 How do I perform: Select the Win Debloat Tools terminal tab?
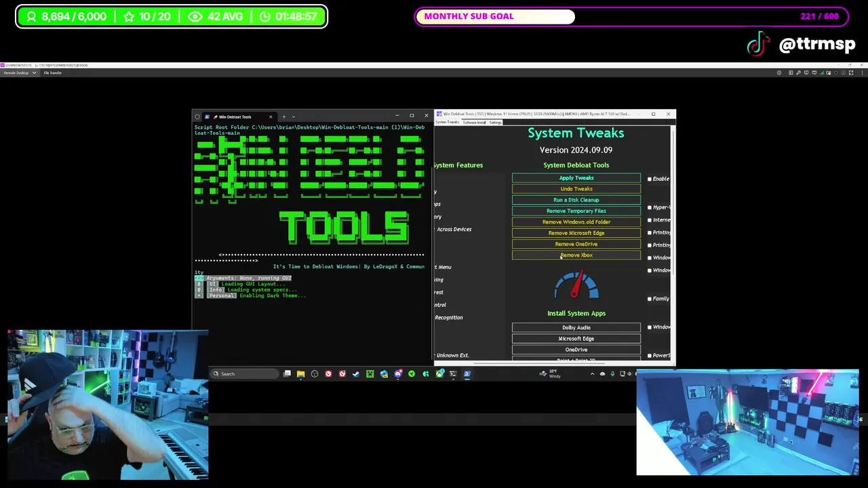pos(235,117)
